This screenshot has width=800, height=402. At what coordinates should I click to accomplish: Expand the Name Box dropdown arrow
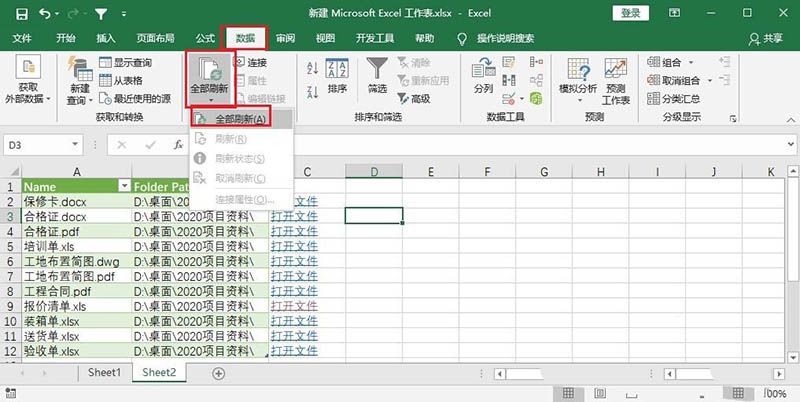pos(92,145)
